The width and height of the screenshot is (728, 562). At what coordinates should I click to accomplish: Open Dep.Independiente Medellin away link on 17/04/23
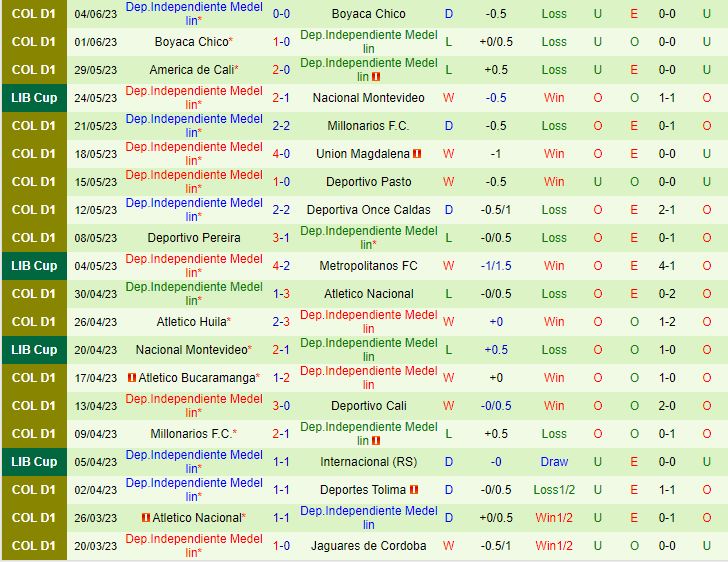[369, 378]
